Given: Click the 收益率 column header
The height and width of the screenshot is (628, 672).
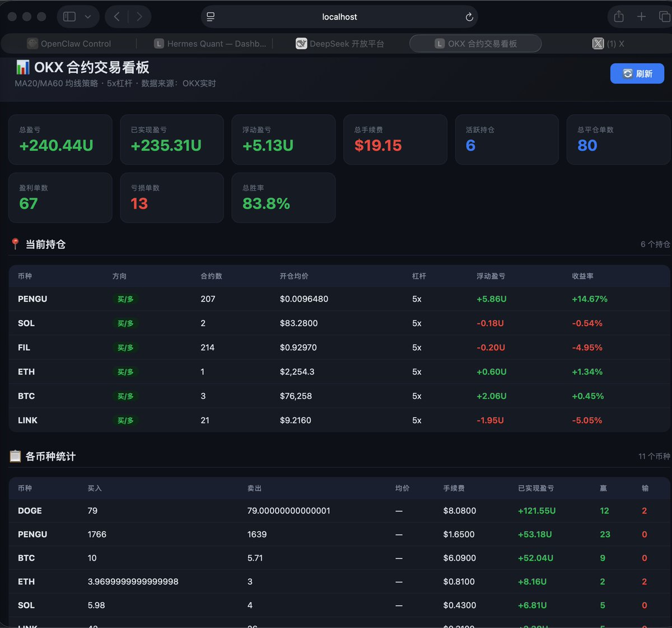Looking at the screenshot, I should 582,276.
